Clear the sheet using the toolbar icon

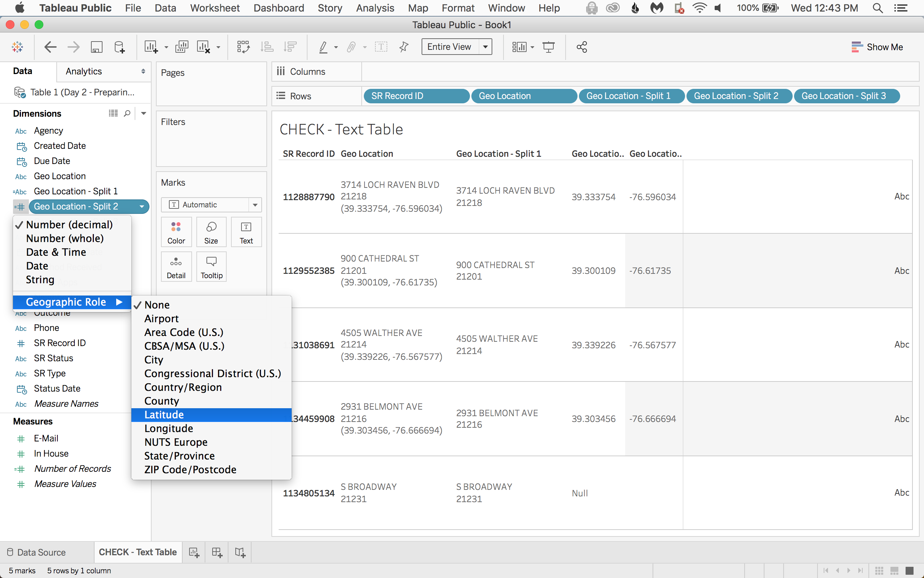(x=204, y=47)
